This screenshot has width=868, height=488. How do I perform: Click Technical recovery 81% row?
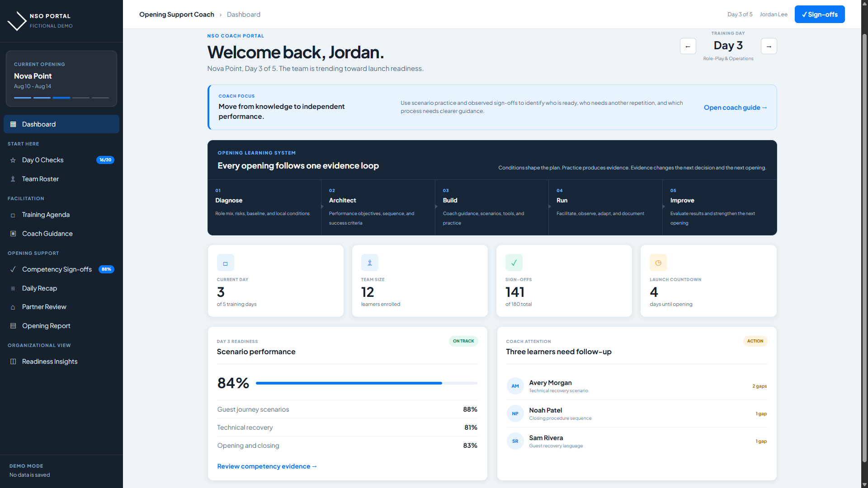point(347,427)
